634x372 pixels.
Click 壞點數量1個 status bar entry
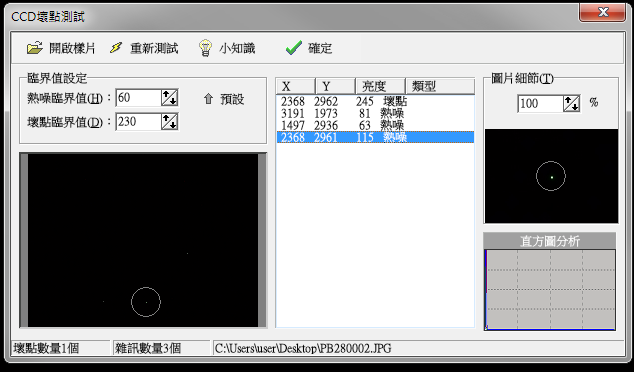[61, 348]
